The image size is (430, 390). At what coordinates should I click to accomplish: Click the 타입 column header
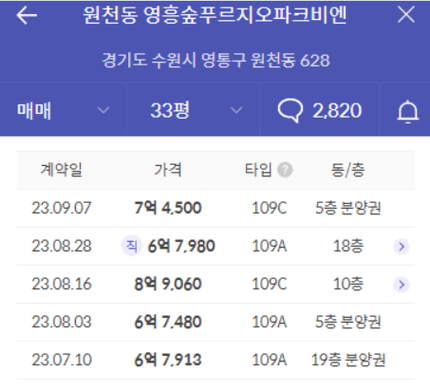pyautogui.click(x=259, y=170)
